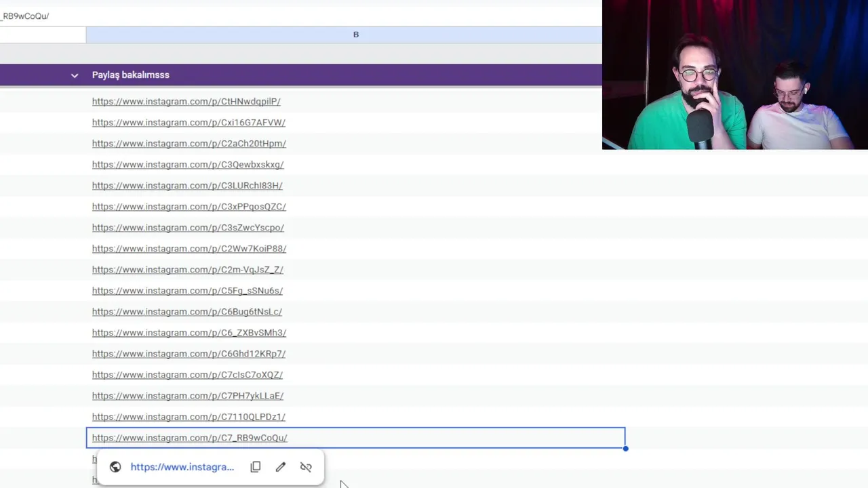Click the webcam video overlay
The width and height of the screenshot is (868, 488).
[735, 75]
